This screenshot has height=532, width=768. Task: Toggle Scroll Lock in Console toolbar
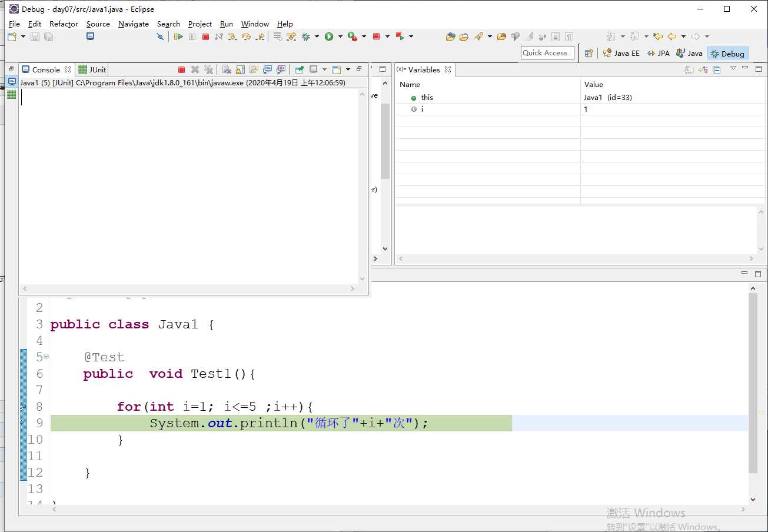[x=240, y=69]
